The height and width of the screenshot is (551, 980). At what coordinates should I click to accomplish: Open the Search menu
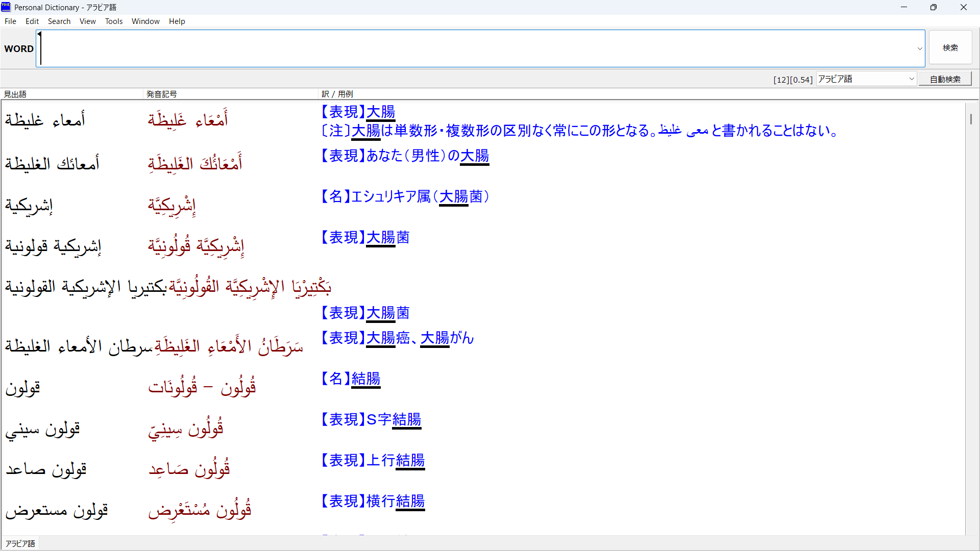[59, 21]
